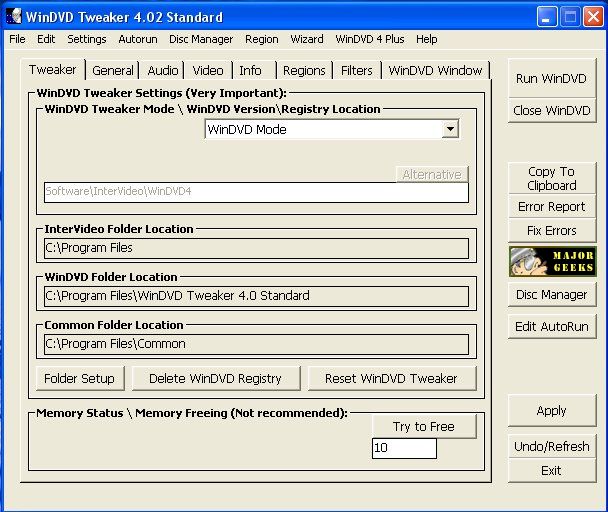Switch to the General tab

pos(112,71)
